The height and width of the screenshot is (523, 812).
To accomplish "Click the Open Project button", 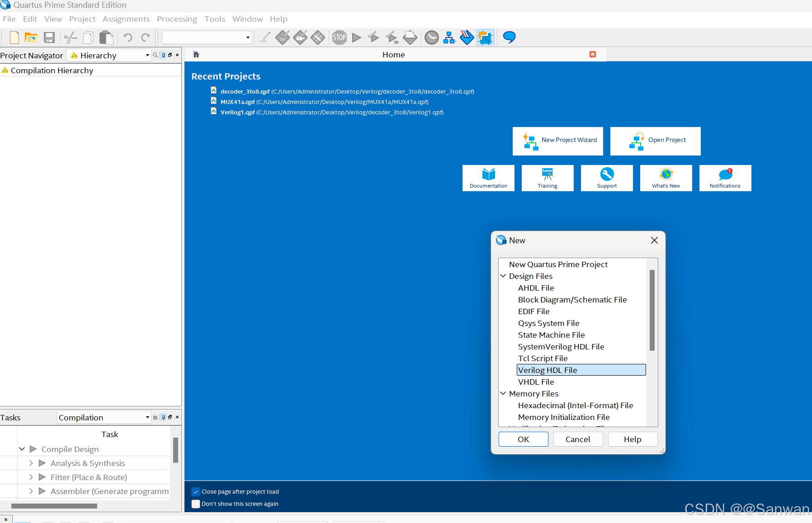I will (x=656, y=141).
